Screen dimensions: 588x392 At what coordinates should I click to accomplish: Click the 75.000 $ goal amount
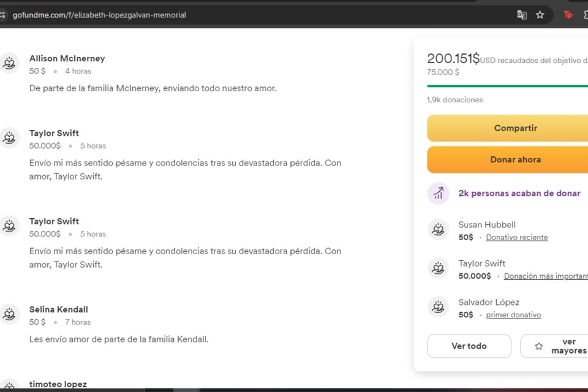[x=443, y=72]
